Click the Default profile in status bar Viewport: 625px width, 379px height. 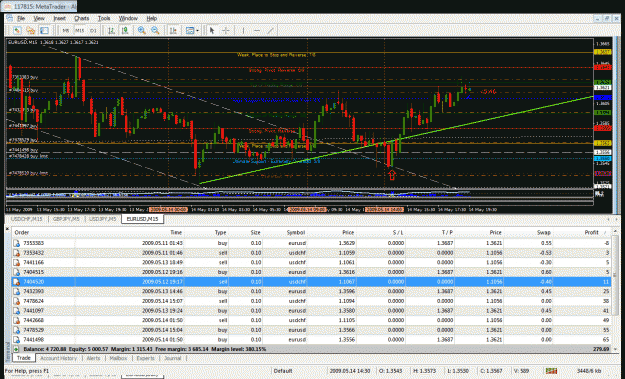(x=283, y=371)
